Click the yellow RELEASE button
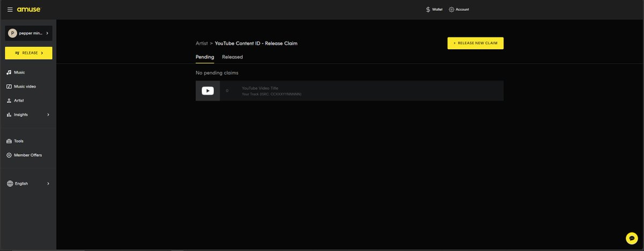Viewport: 644px width, 251px height. [28, 53]
